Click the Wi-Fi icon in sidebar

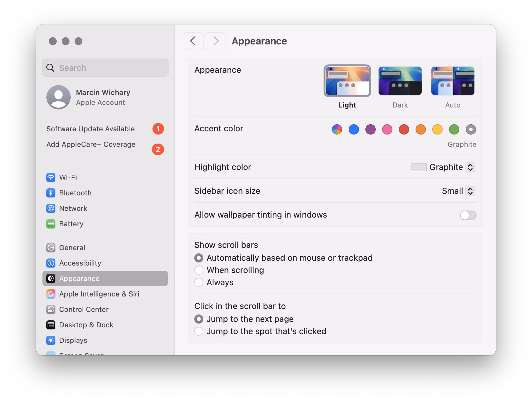[51, 177]
